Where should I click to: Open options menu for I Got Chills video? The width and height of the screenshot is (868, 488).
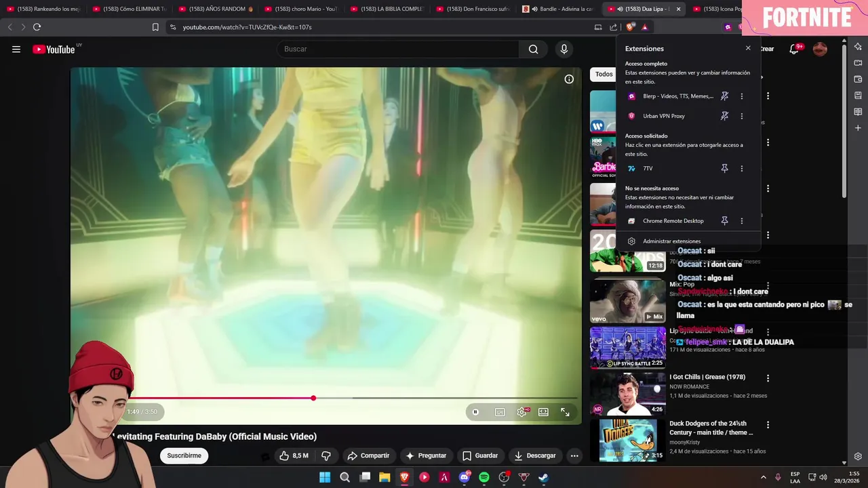768,378
